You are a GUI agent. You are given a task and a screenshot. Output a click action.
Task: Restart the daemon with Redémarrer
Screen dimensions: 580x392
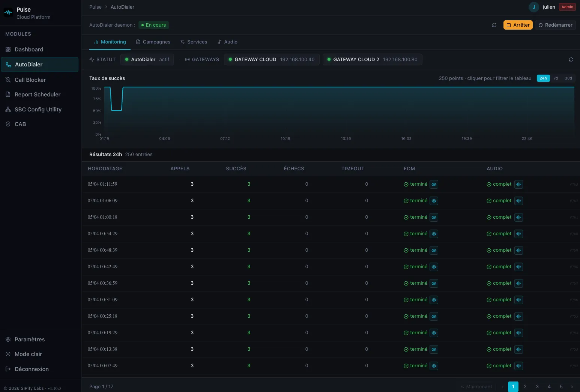(x=556, y=25)
